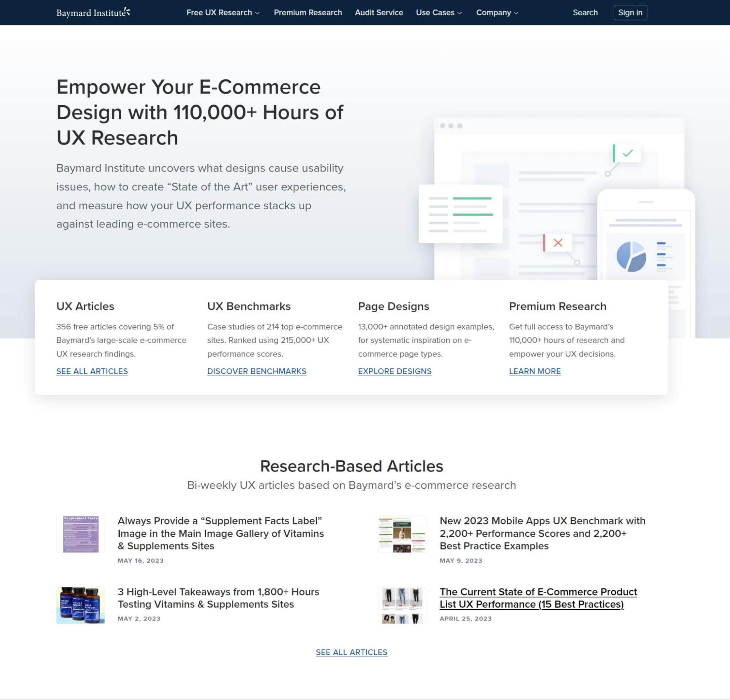Click SEE ALL ARTICLES below the article list

point(351,652)
